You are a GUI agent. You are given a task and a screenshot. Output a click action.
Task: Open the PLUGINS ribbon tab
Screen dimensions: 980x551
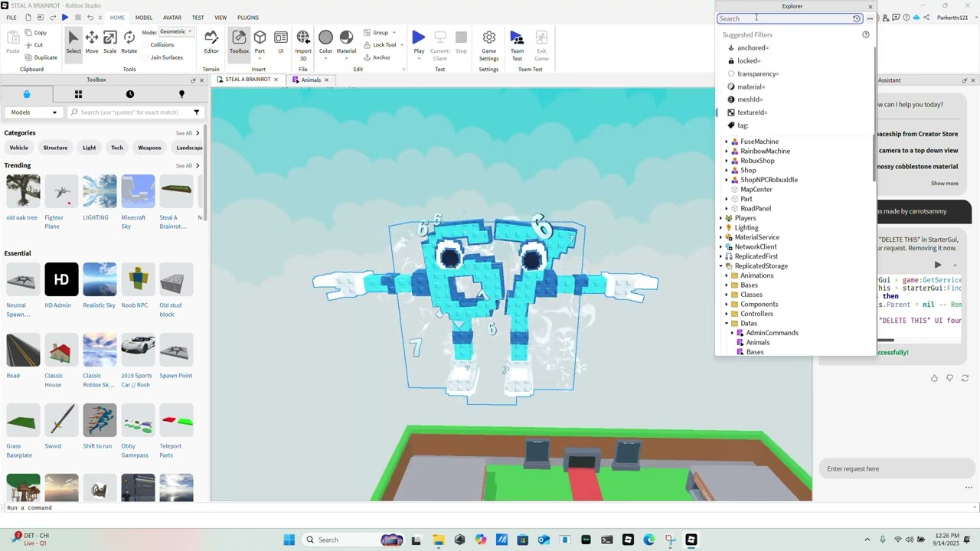point(248,18)
